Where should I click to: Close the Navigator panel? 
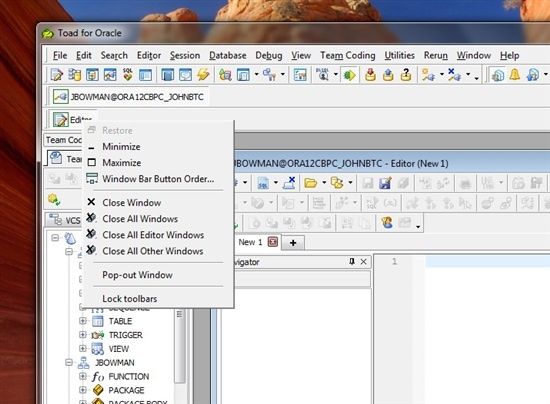tap(364, 262)
